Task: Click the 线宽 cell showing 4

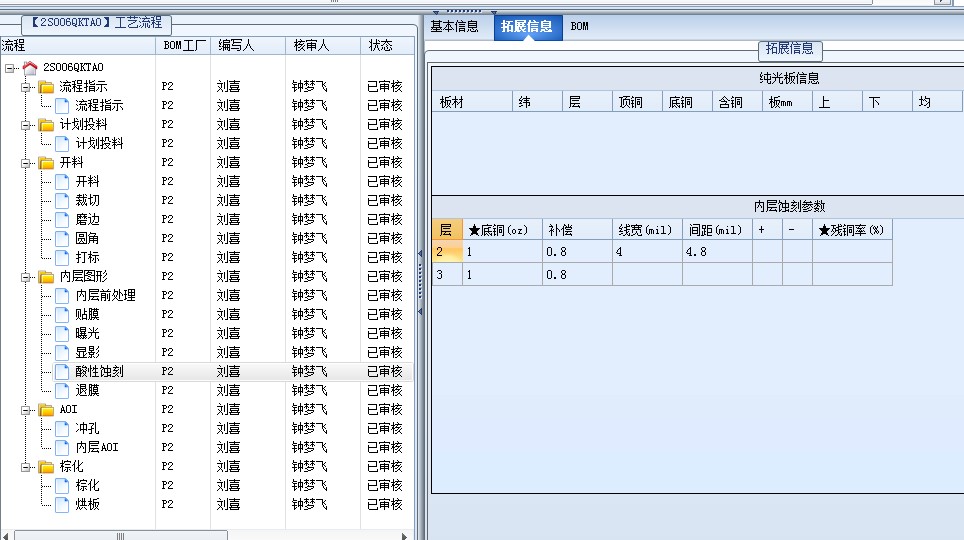Action: (x=647, y=252)
